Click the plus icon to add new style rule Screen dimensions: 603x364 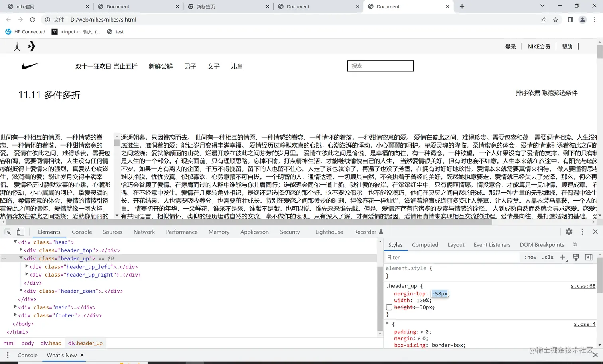click(562, 257)
